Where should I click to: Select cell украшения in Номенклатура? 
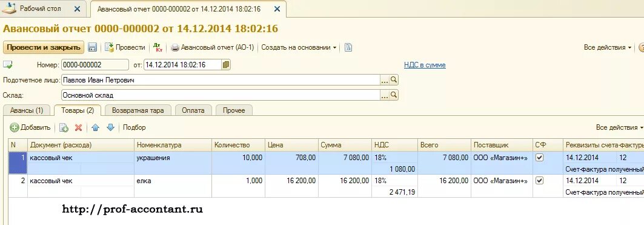(173, 158)
